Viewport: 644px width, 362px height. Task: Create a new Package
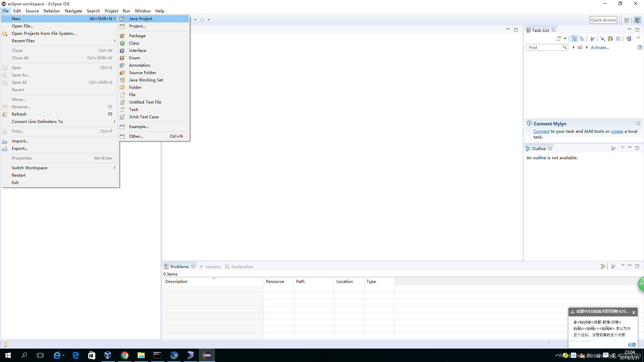click(x=154, y=36)
